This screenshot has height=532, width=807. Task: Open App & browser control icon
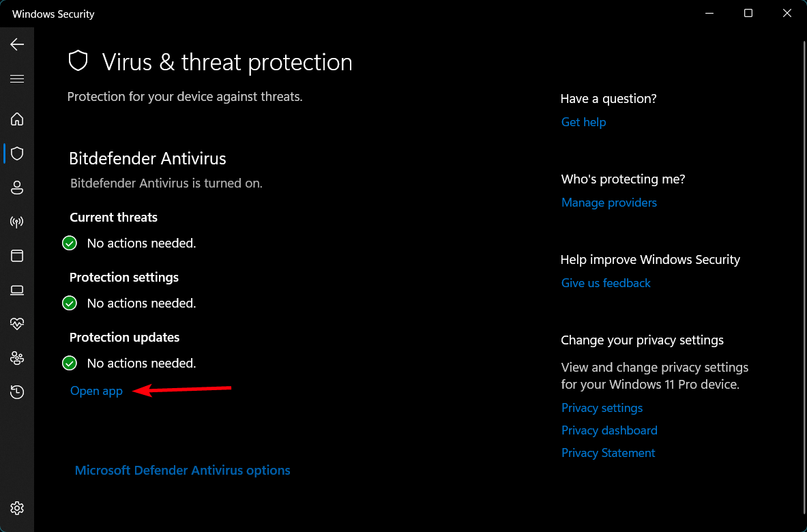pos(17,256)
